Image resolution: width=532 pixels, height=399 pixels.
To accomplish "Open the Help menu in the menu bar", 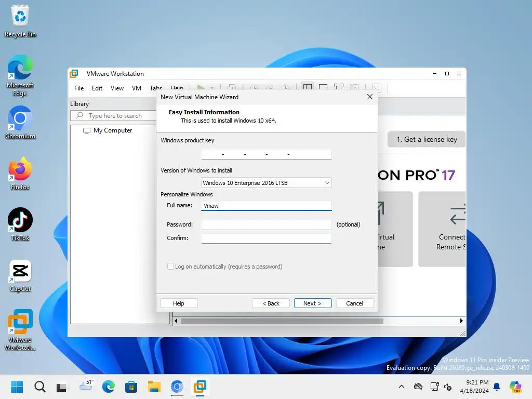I will (177, 87).
